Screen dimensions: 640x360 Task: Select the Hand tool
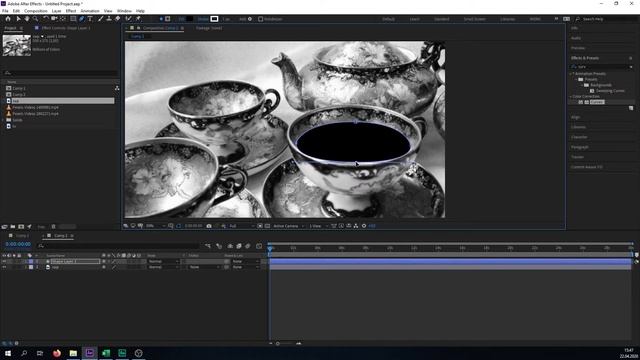27,19
